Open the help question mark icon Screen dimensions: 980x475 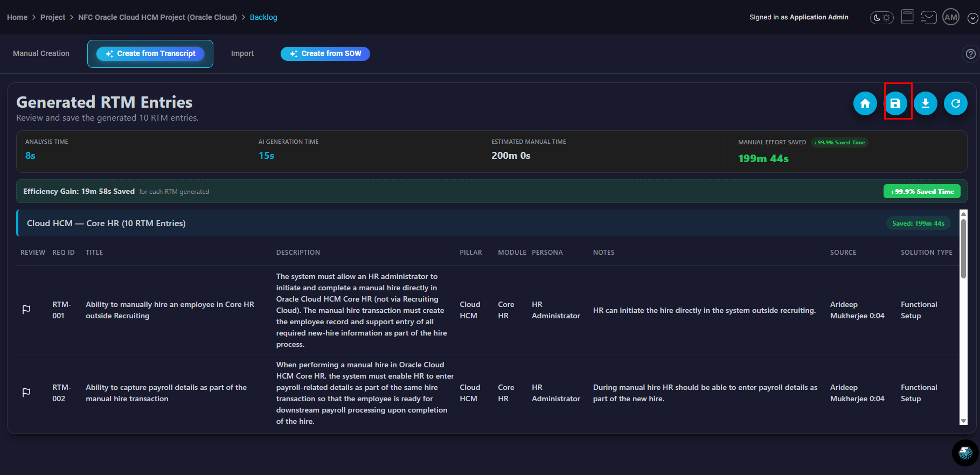pyautogui.click(x=970, y=54)
